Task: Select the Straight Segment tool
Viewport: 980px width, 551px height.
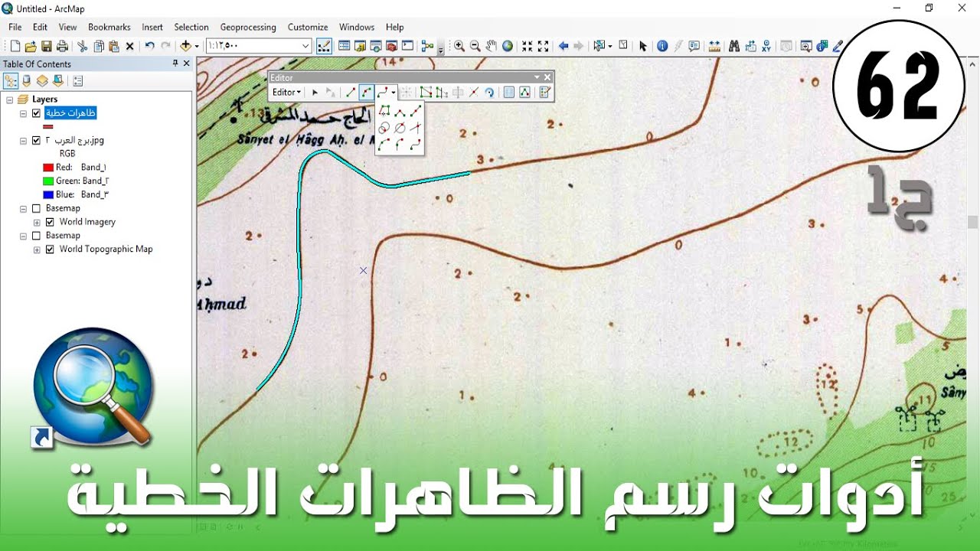Action: click(351, 92)
